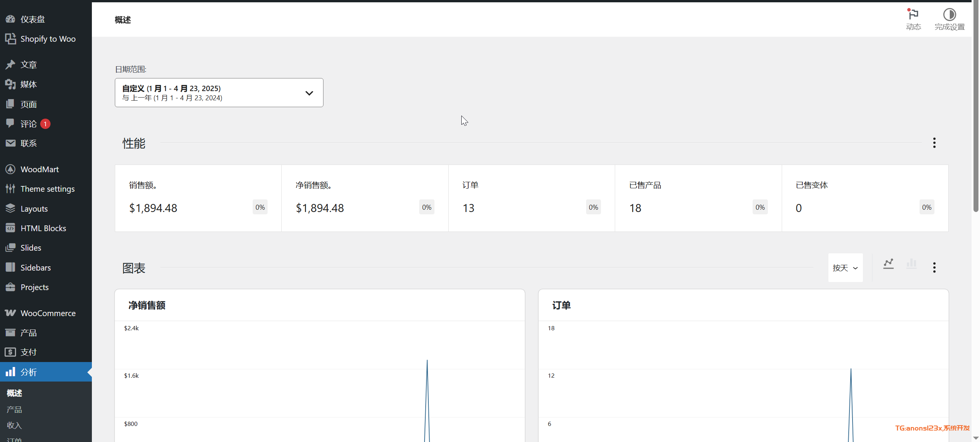The height and width of the screenshot is (442, 980).
Task: Switch to bar chart view
Action: click(x=911, y=264)
